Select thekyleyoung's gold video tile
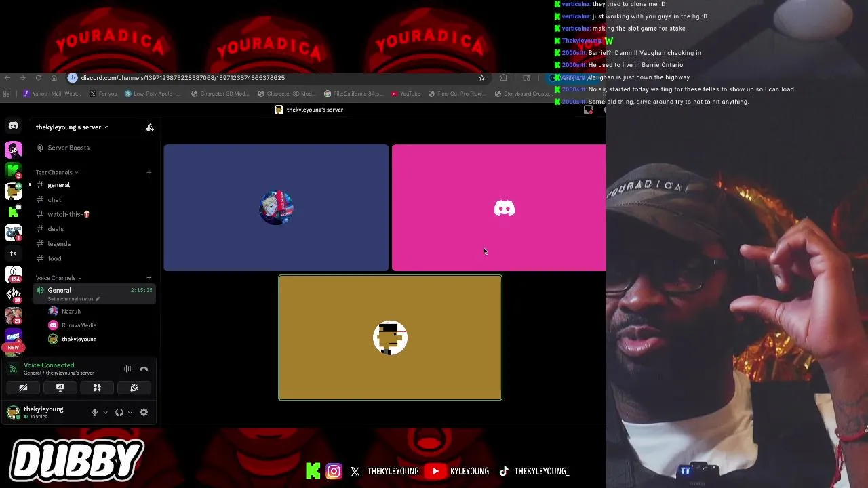 click(x=390, y=338)
